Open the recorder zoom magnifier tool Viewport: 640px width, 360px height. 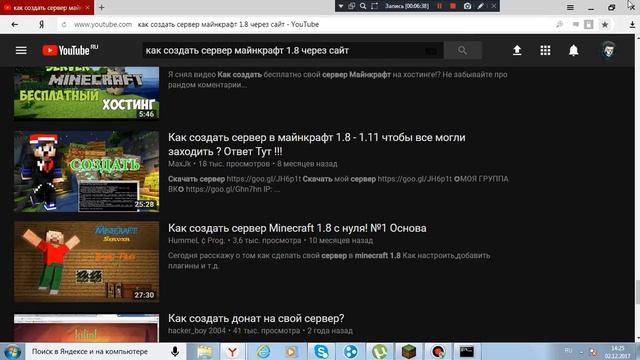coord(363,6)
